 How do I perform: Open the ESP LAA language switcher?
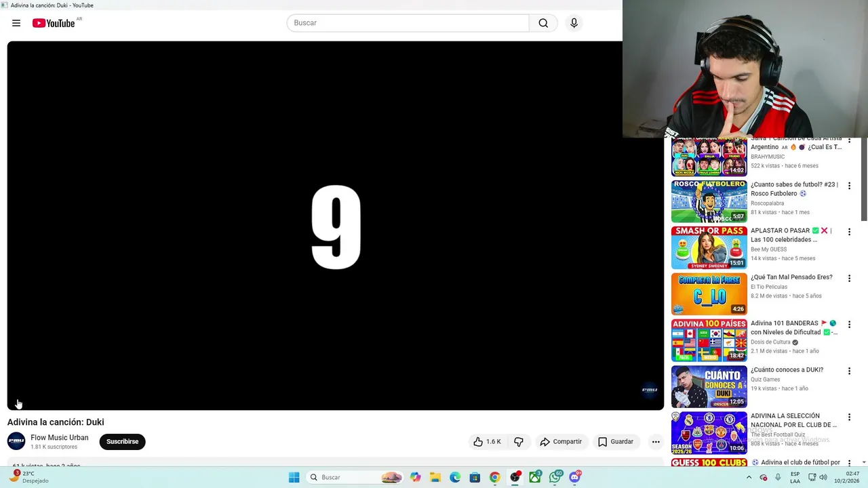click(795, 477)
